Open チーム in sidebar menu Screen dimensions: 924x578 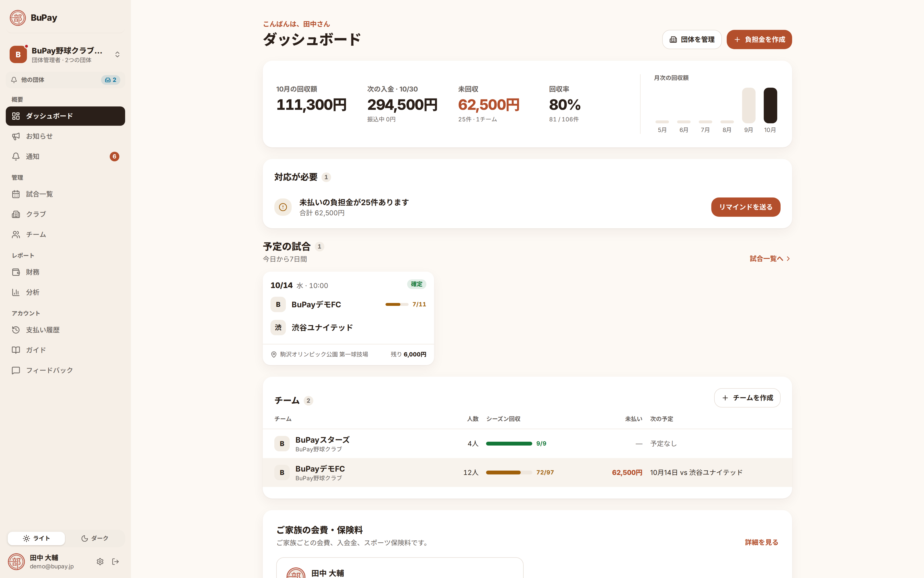(65, 234)
